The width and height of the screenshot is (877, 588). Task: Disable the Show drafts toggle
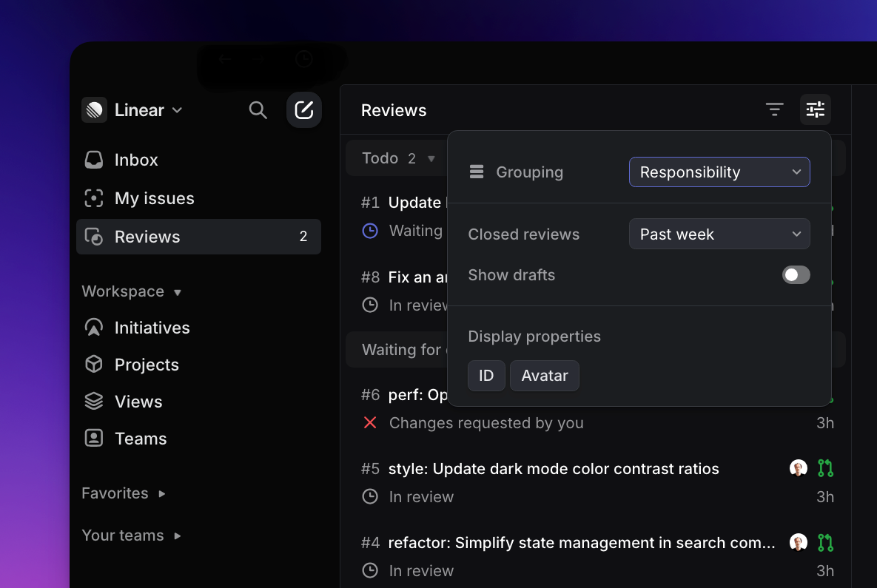tap(796, 274)
